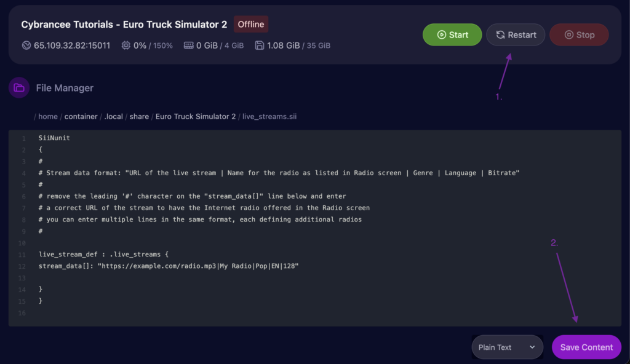Click the CPU usage icon showing 0%

[125, 45]
